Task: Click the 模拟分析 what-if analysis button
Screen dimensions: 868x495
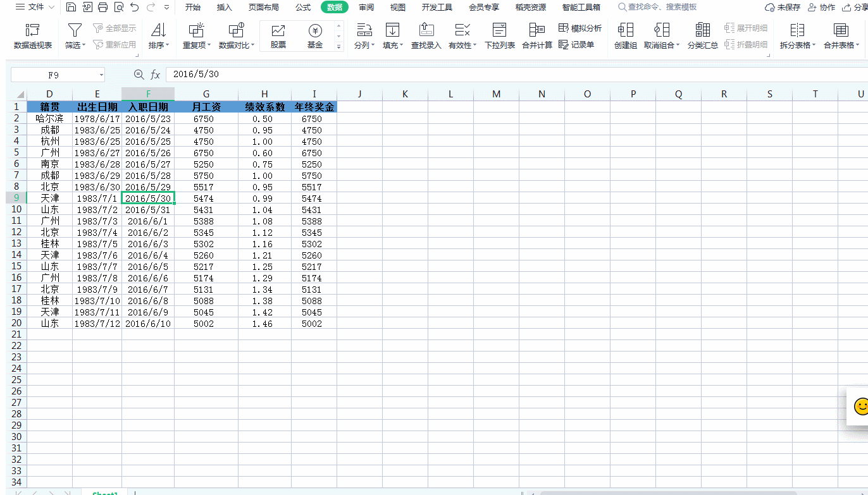Action: pyautogui.click(x=580, y=28)
